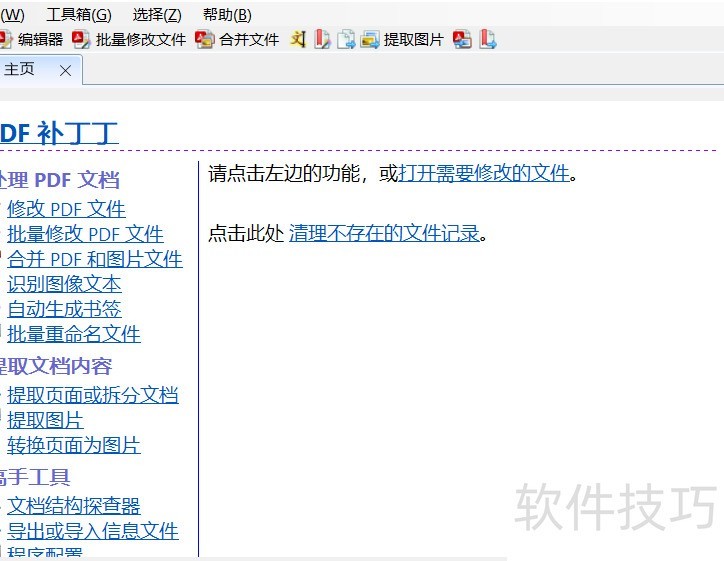Open the 转换页面为图片 sidebar link

(74, 445)
